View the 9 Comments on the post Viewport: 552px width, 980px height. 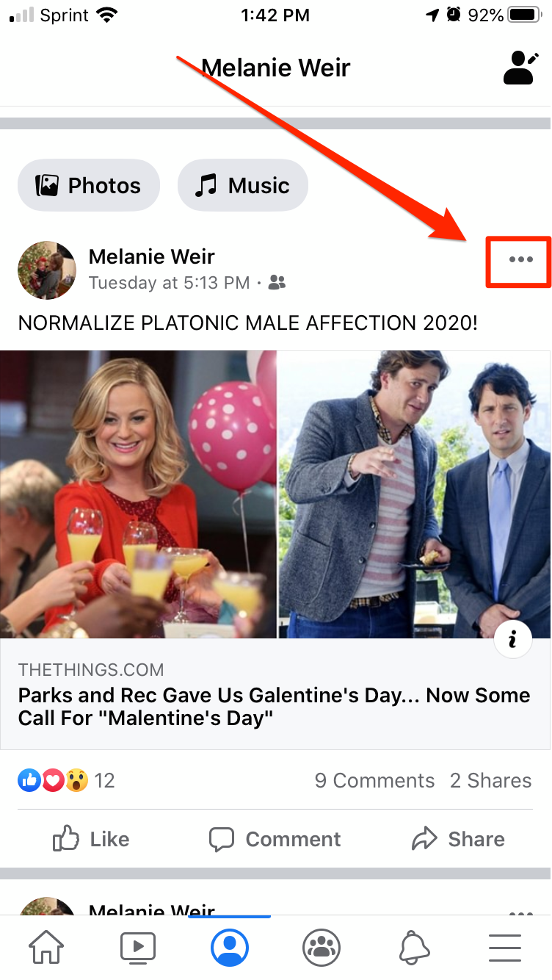[374, 780]
